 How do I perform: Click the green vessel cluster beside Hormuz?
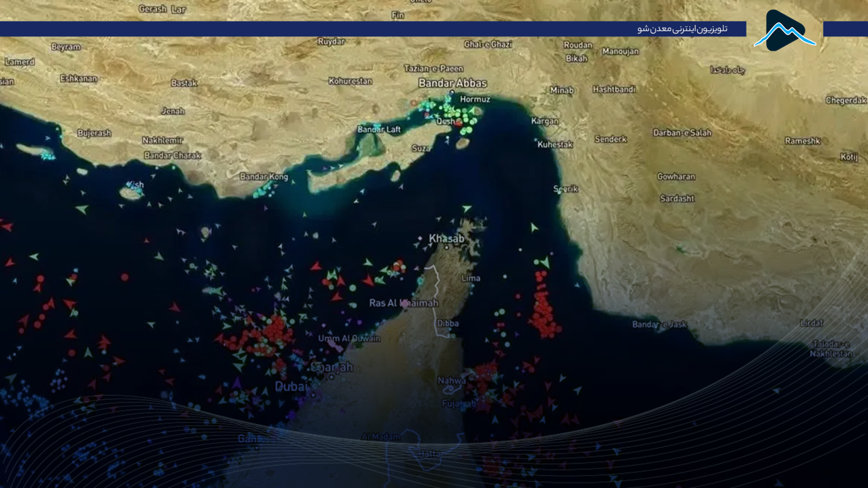[x=458, y=114]
